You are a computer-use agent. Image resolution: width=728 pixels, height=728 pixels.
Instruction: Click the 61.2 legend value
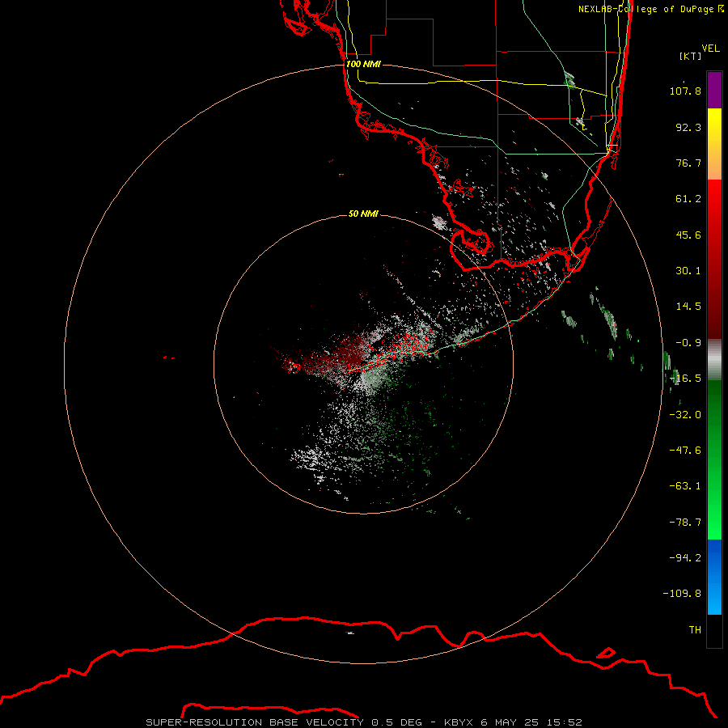(688, 199)
